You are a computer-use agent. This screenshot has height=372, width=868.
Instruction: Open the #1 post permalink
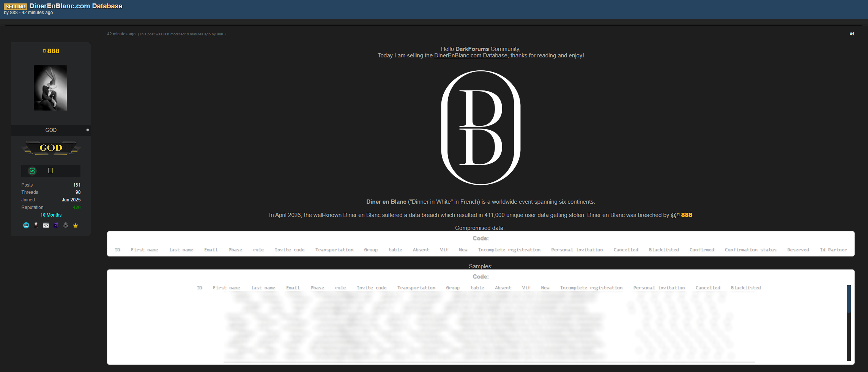click(x=852, y=34)
